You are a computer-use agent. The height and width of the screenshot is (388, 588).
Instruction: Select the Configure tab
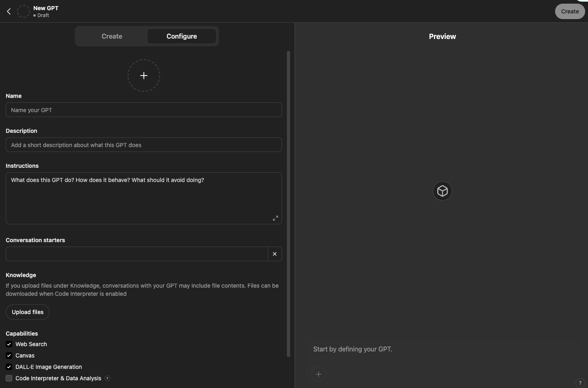tap(182, 36)
